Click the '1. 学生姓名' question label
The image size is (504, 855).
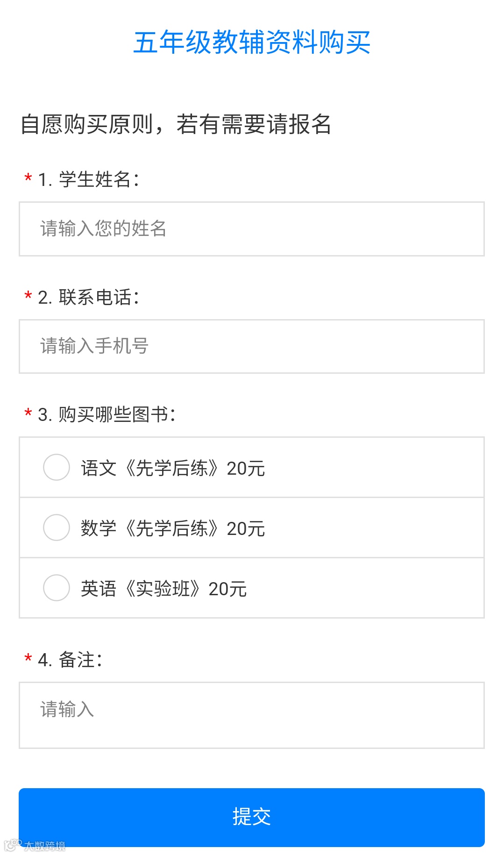click(x=89, y=179)
